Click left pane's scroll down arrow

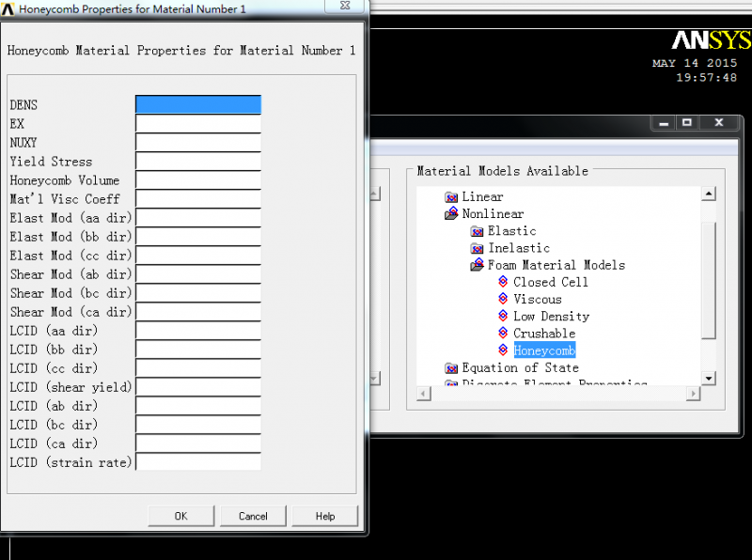(375, 379)
